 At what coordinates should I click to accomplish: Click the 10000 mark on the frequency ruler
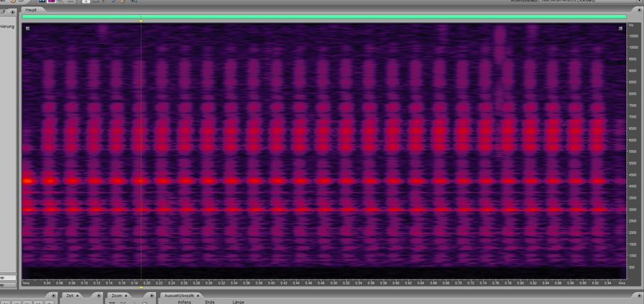tap(633, 47)
